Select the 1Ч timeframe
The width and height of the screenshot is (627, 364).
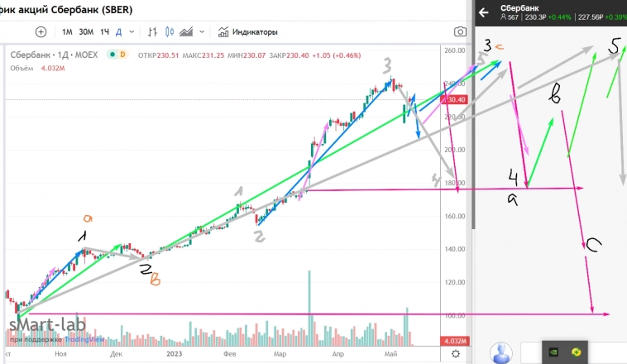(105, 32)
